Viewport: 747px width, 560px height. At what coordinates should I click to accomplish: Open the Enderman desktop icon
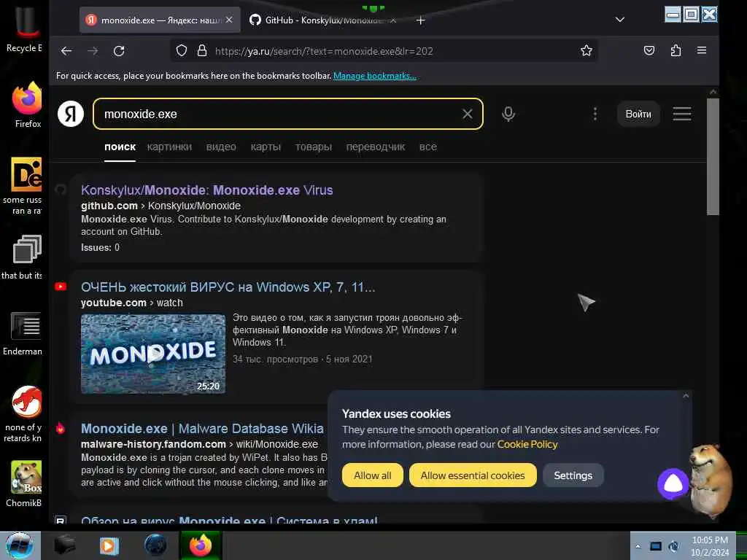(x=24, y=333)
